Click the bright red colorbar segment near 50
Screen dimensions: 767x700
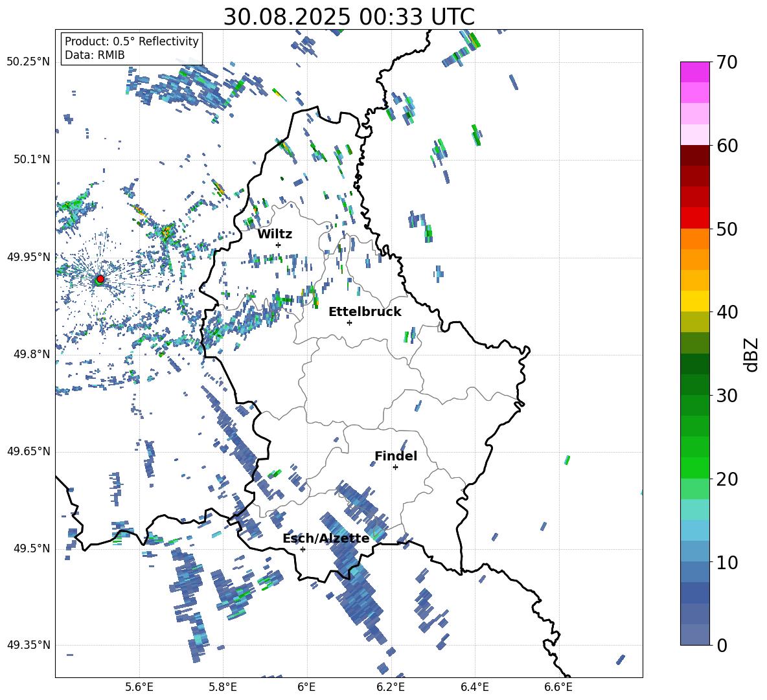point(694,218)
